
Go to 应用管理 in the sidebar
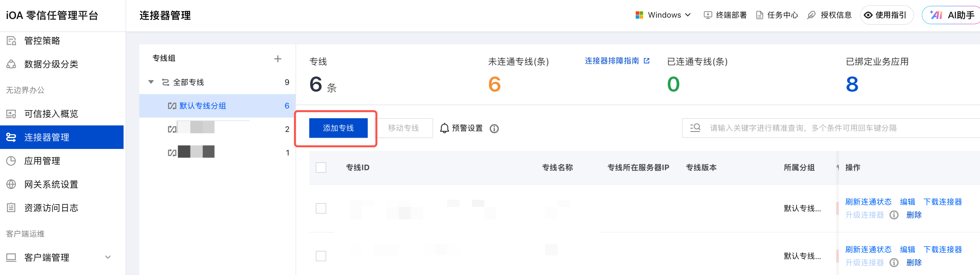click(x=42, y=161)
